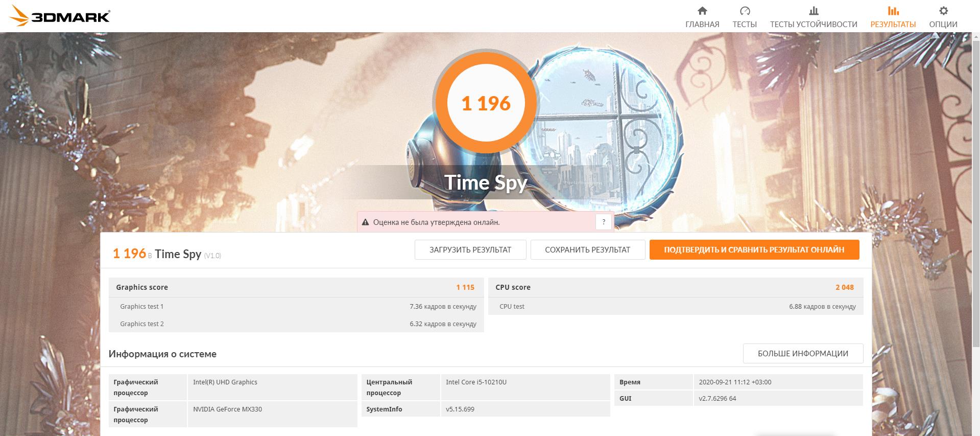Click ПОДТВЕРДИТЬ И СРАВНИТЬ РЕЗУЛЬТАТ ОНЛАЙН button
This screenshot has width=980, height=436.
click(754, 250)
